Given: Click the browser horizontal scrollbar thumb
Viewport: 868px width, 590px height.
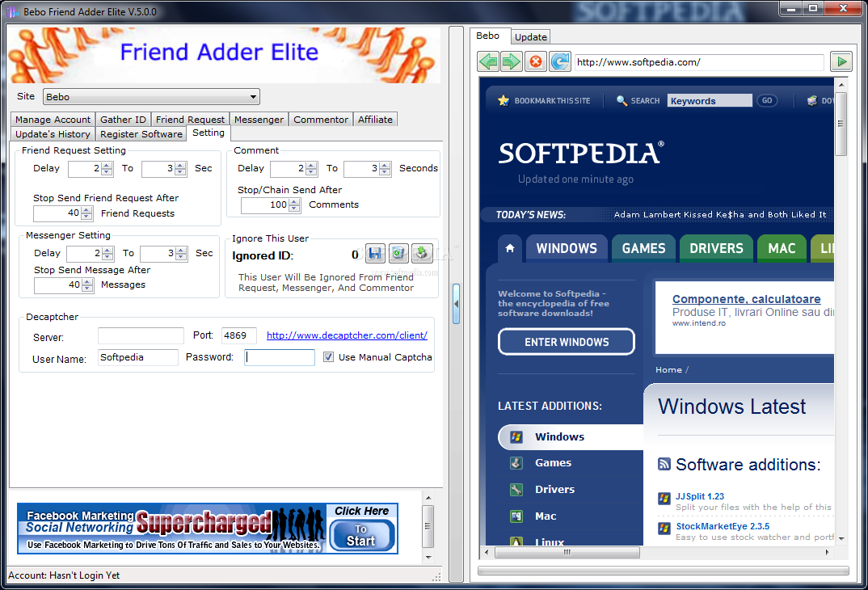Looking at the screenshot, I should [x=567, y=552].
